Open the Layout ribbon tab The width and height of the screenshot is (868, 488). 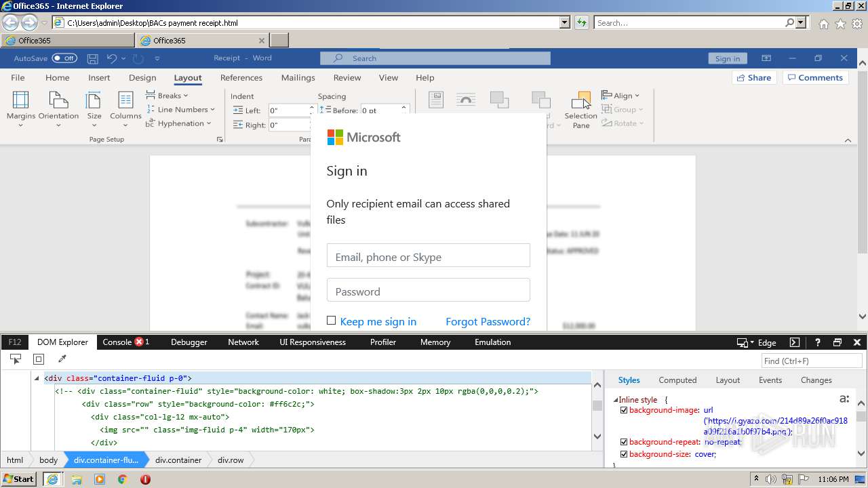188,78
